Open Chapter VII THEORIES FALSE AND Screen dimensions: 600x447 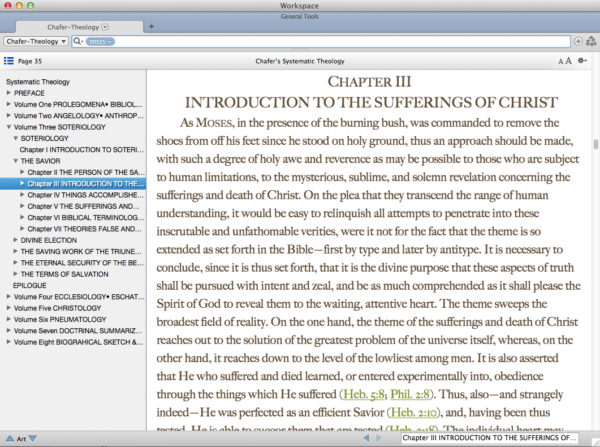[84, 229]
